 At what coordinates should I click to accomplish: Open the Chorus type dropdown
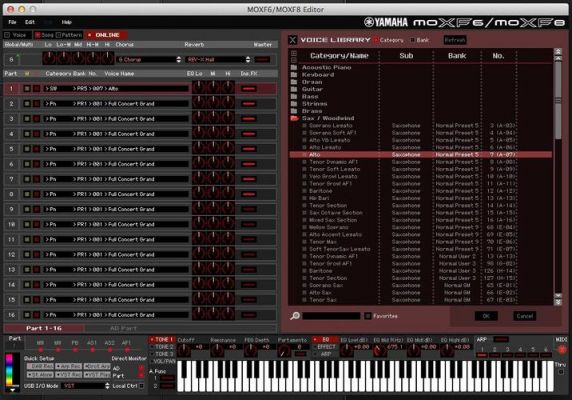[x=148, y=59]
